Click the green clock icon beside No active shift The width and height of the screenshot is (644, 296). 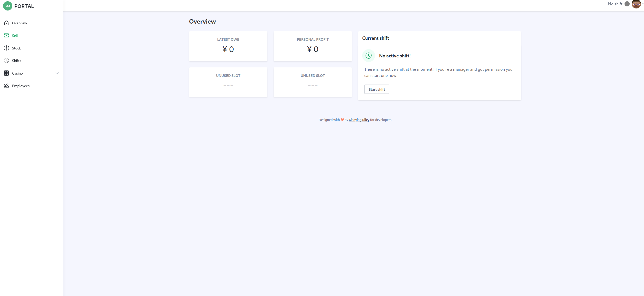point(369,56)
